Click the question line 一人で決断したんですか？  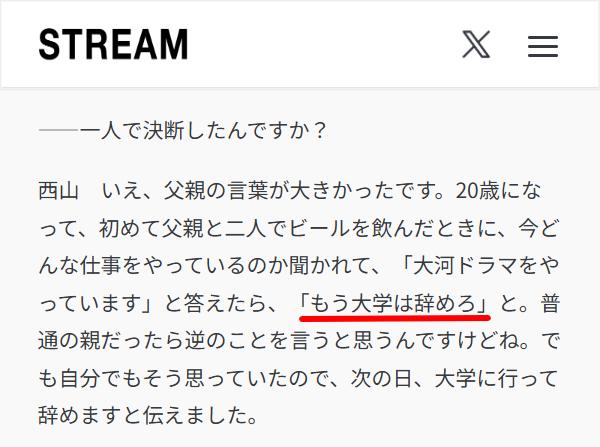pos(204,131)
